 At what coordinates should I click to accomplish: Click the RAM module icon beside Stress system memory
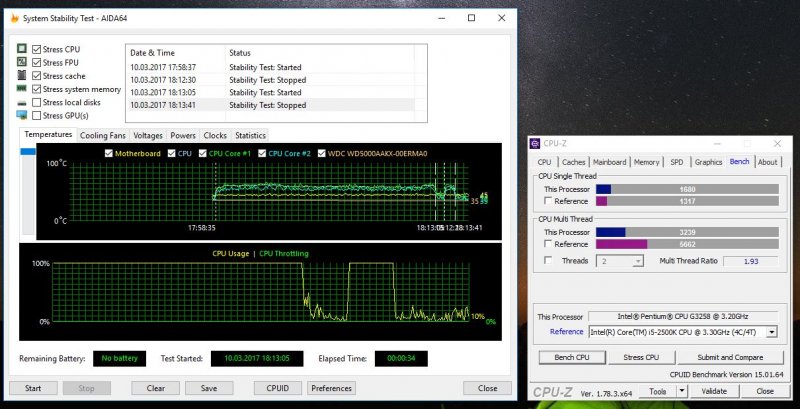click(x=21, y=89)
